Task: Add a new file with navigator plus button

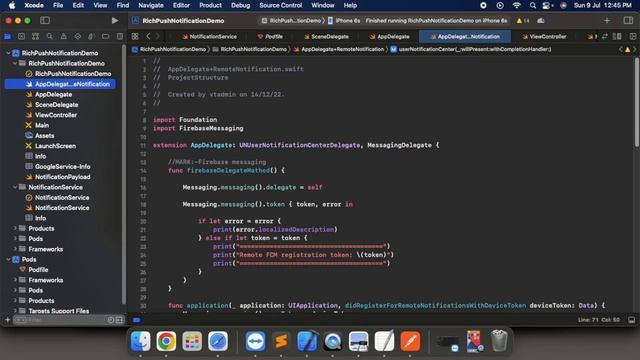Action: (7, 320)
